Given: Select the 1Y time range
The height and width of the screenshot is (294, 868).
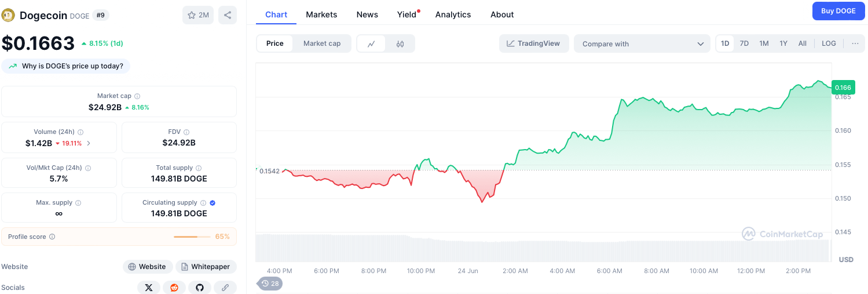Looking at the screenshot, I should click(783, 43).
